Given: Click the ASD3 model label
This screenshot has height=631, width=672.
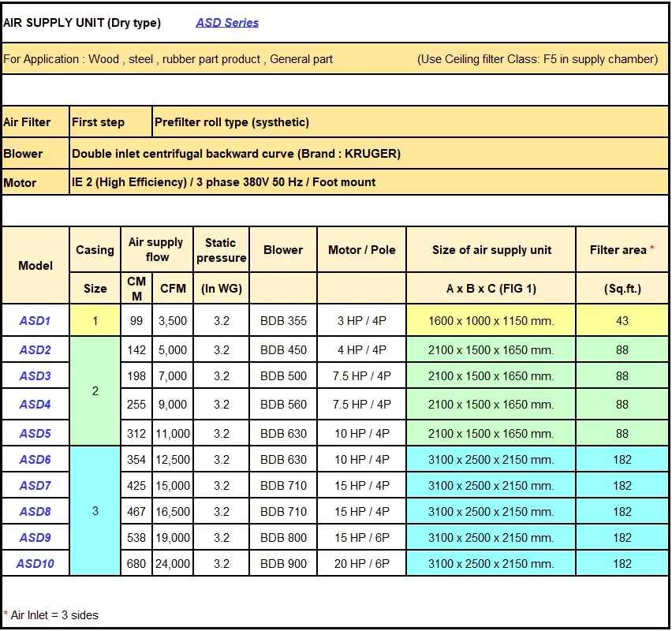Looking at the screenshot, I should [35, 376].
